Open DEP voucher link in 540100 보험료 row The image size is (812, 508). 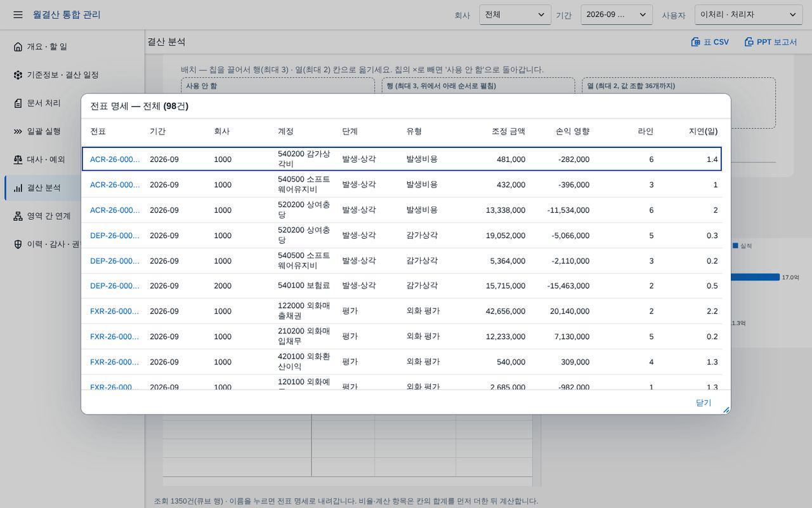(x=115, y=286)
